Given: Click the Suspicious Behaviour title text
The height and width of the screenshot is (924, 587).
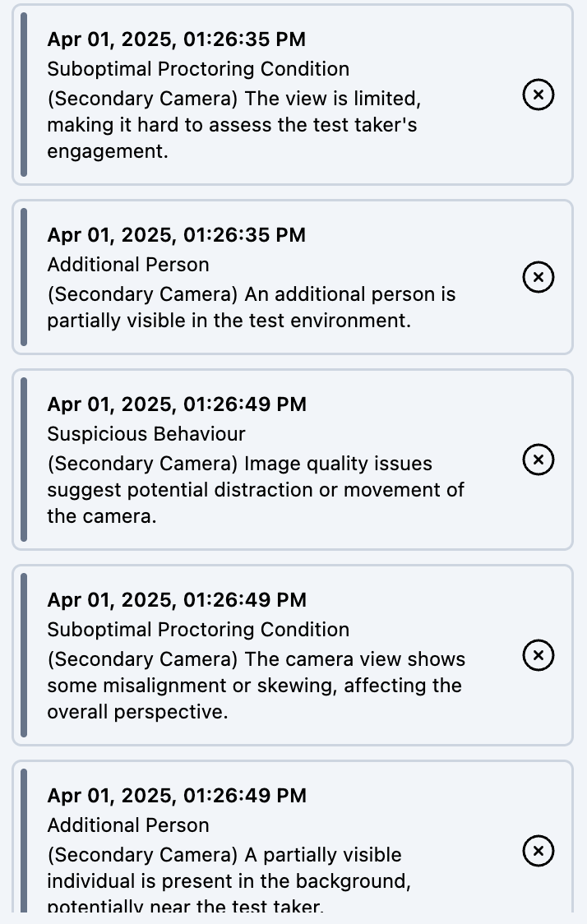Looking at the screenshot, I should click(x=146, y=434).
